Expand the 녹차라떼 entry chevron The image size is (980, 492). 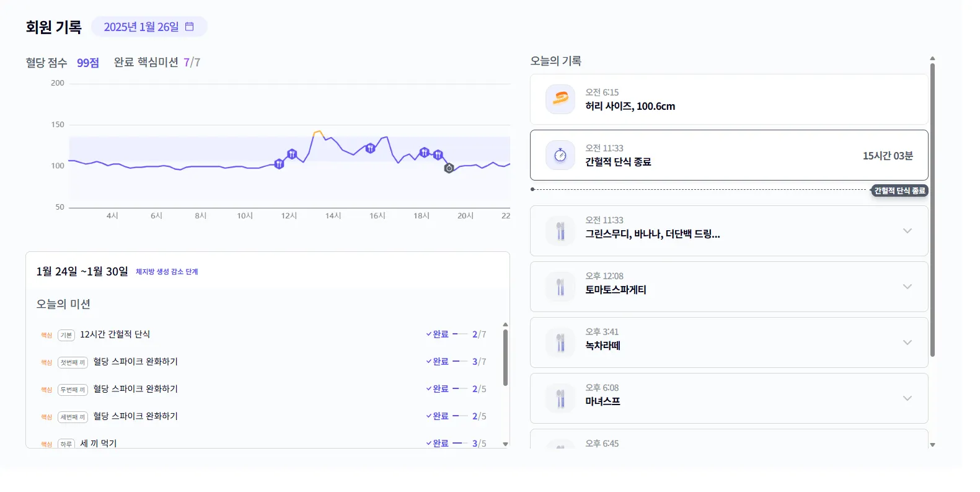coord(907,342)
